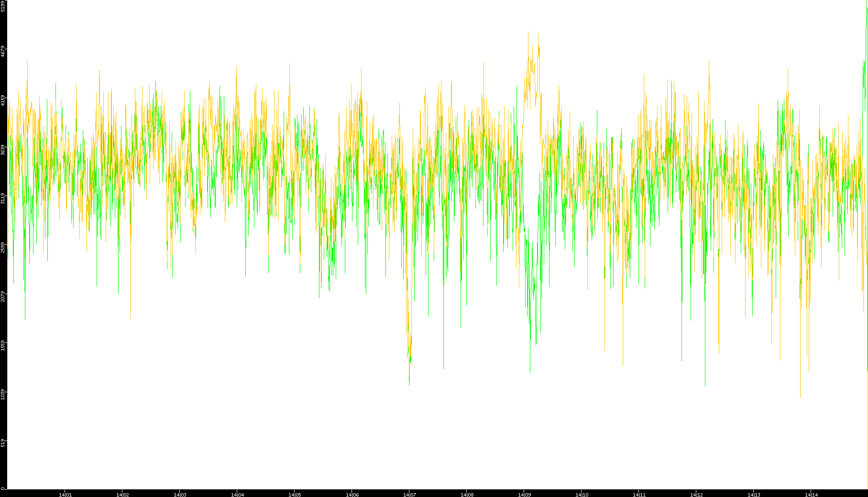Click the tallest orange peak after 14:09

[x=528, y=33]
